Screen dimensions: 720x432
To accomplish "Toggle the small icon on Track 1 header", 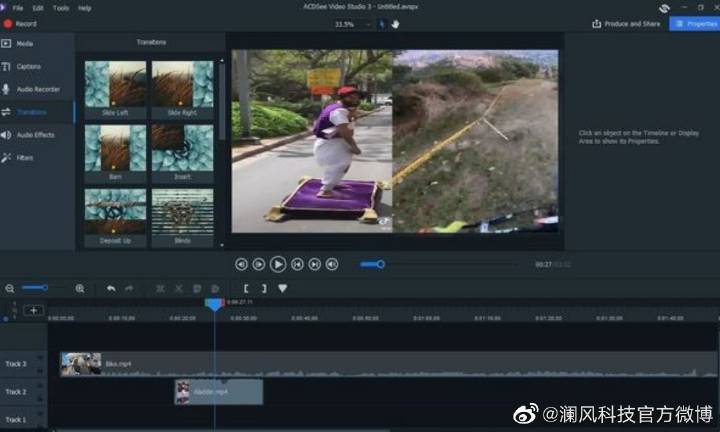I will click(x=40, y=413).
